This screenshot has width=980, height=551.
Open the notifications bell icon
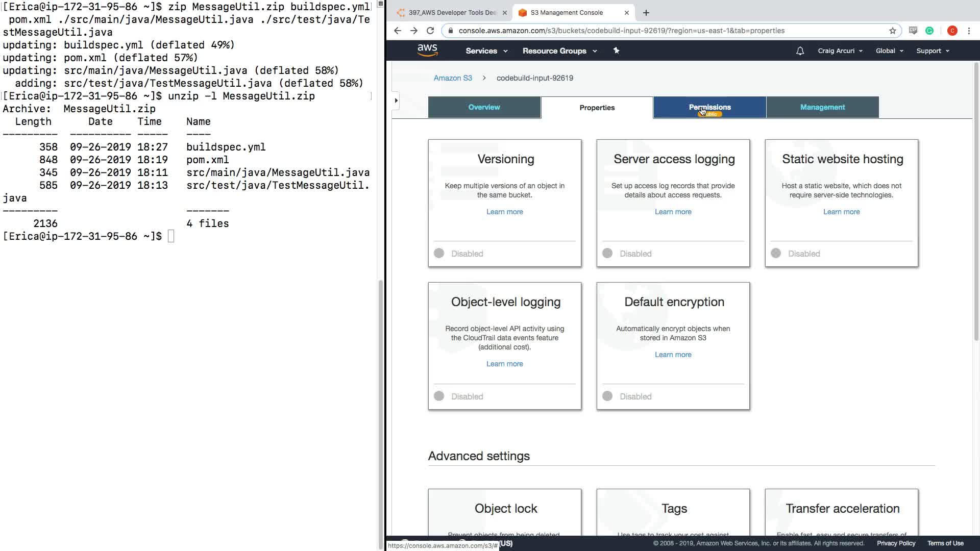pyautogui.click(x=800, y=51)
